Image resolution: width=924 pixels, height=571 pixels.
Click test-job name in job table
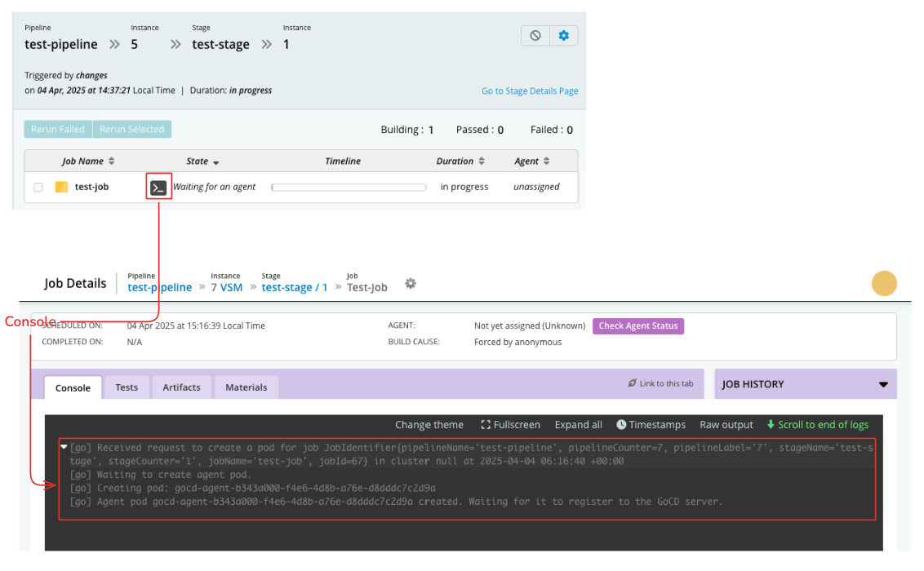click(91, 187)
